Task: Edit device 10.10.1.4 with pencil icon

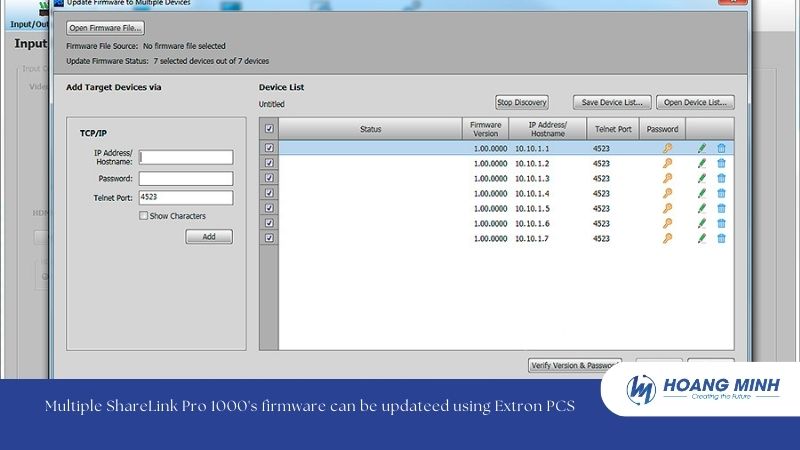Action: 702,193
